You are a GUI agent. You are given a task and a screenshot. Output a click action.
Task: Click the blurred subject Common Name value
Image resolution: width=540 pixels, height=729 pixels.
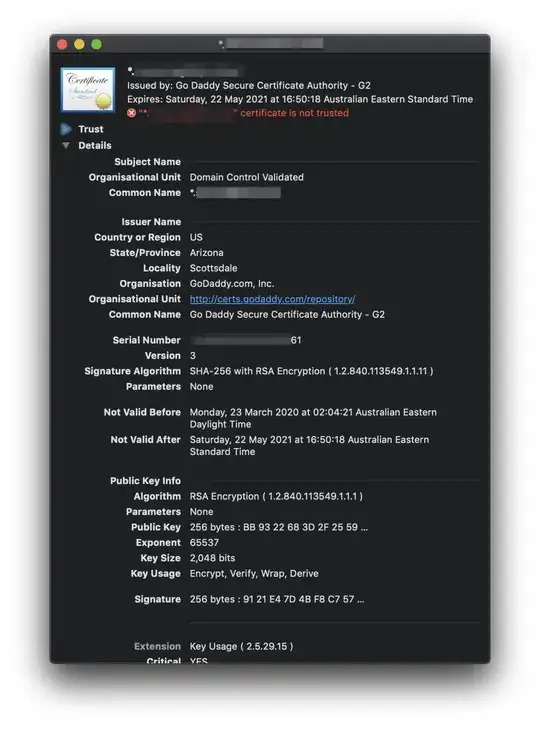click(x=235, y=192)
